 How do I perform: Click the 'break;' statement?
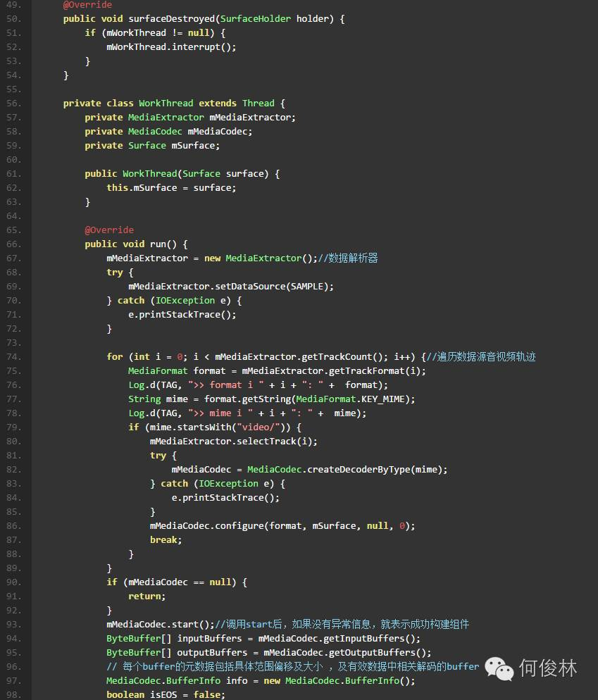pyautogui.click(x=166, y=539)
